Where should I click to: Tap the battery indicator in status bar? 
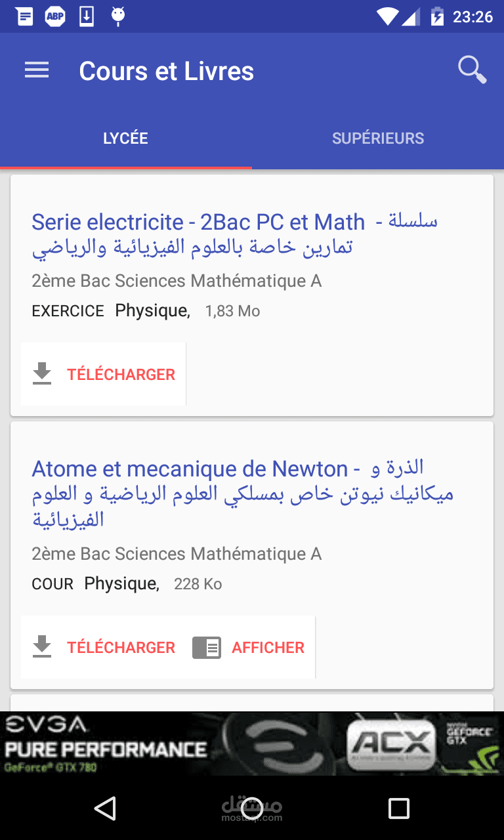(437, 16)
